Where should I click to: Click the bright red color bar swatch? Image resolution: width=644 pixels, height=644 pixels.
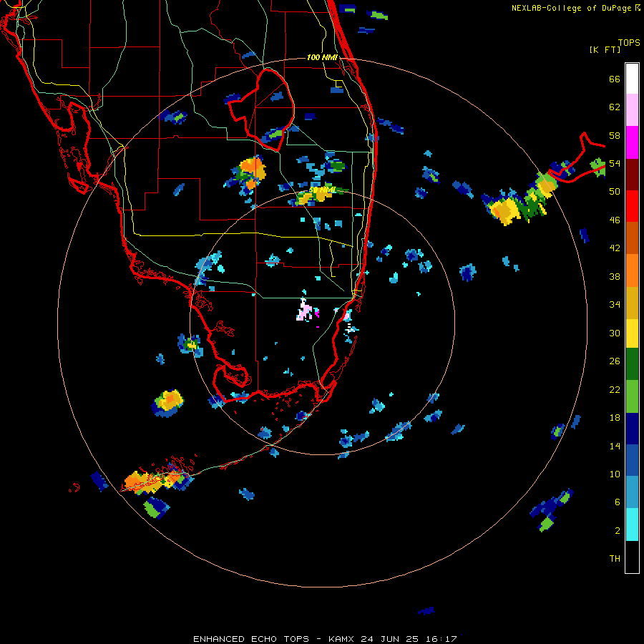[x=632, y=206]
